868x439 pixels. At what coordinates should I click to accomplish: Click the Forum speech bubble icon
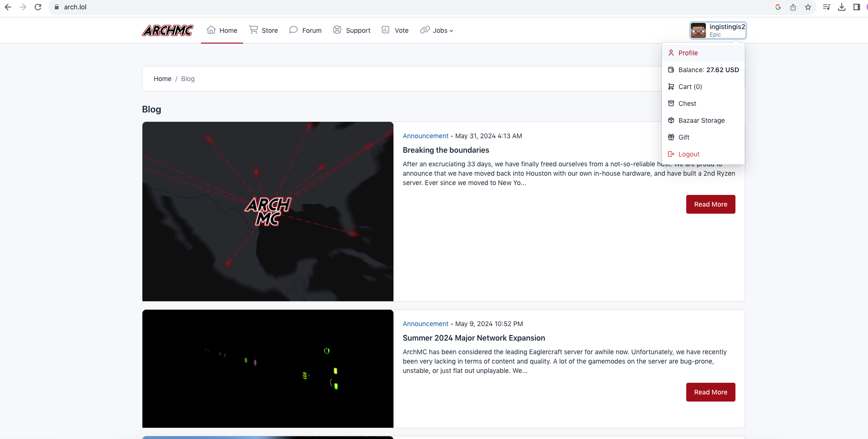point(294,30)
